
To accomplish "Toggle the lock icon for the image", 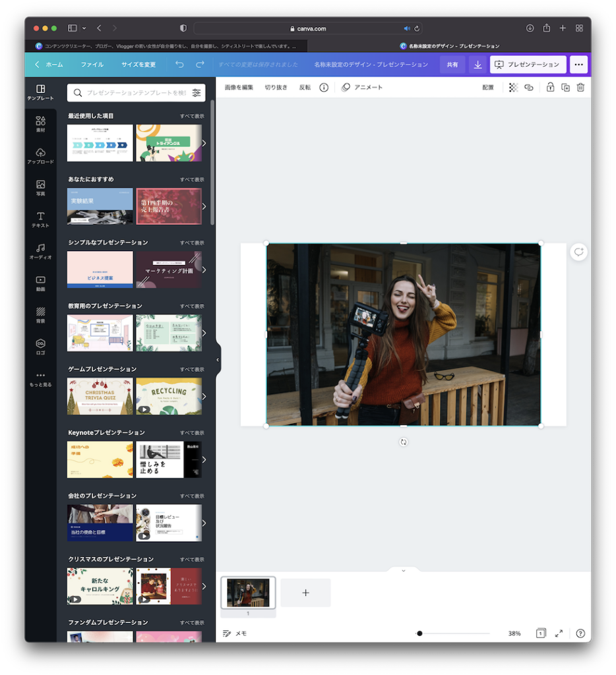I will 550,87.
